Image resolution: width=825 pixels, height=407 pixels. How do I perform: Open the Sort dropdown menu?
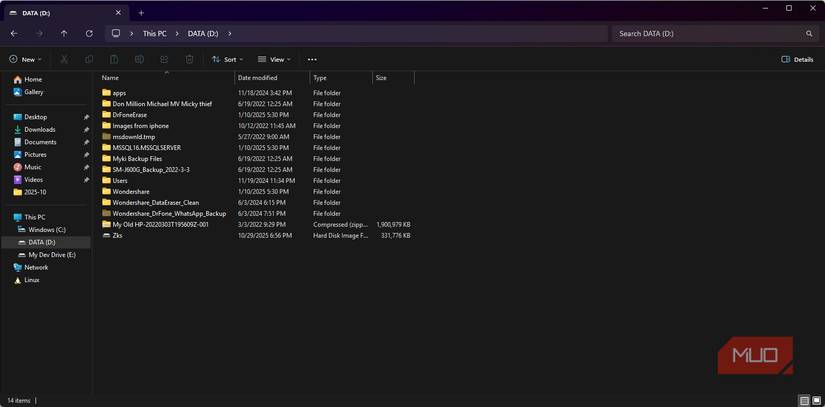pos(227,59)
